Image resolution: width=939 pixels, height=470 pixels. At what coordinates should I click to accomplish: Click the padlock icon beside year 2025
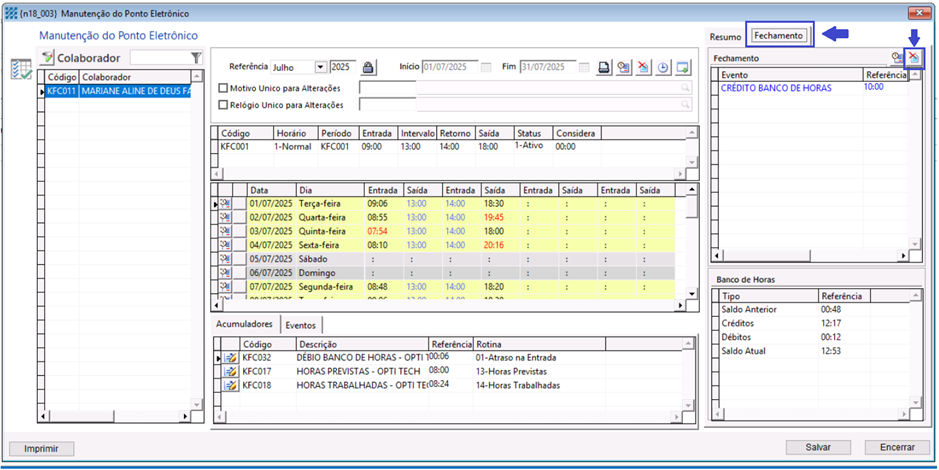point(368,67)
